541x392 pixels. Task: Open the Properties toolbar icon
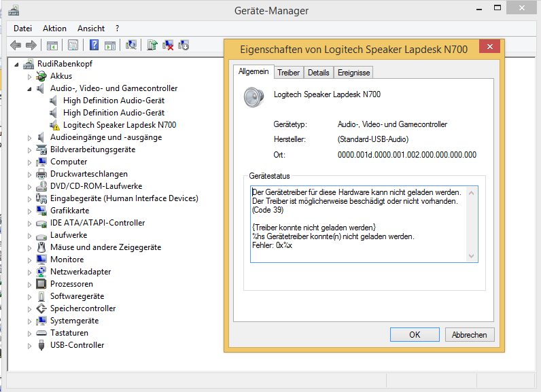coord(73,45)
